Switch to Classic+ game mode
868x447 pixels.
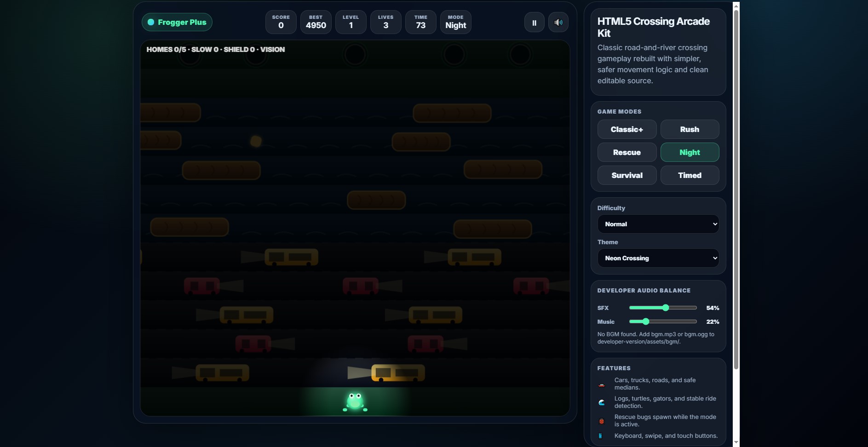627,129
